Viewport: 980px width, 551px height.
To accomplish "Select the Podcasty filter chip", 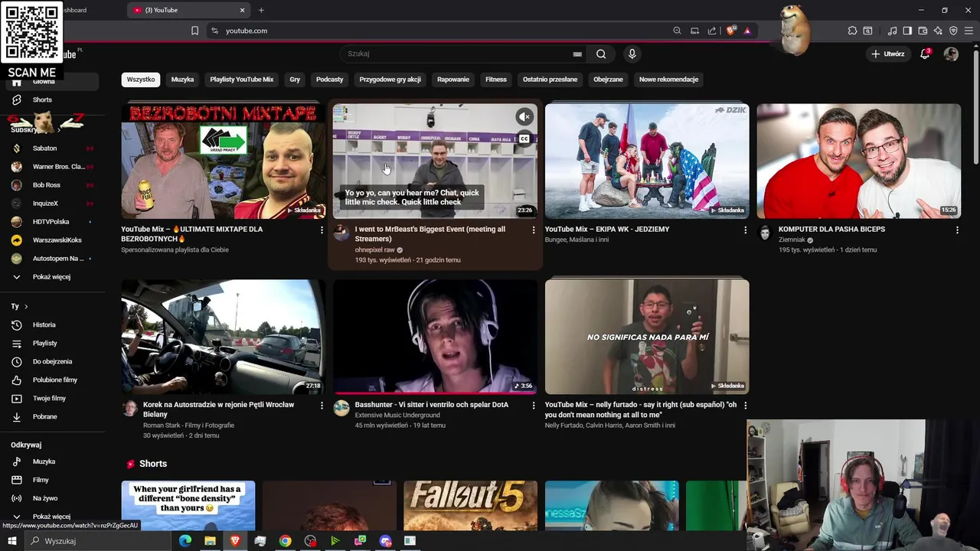I will coord(330,79).
